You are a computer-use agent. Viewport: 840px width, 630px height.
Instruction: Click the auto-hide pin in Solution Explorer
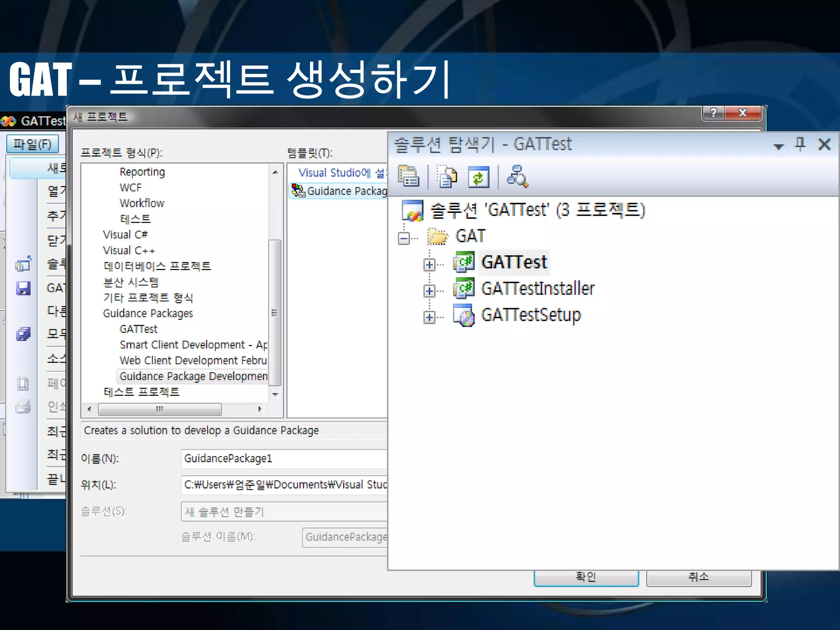800,144
